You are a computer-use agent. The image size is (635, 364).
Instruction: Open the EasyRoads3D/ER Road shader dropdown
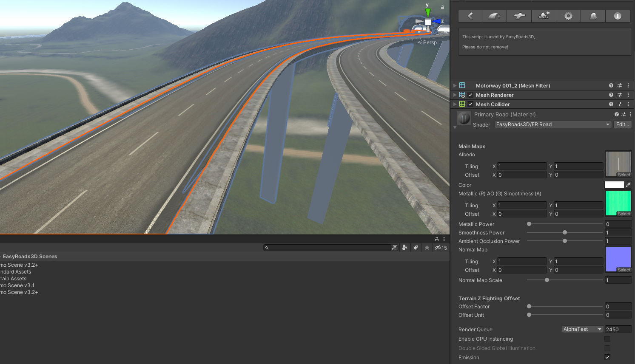click(552, 124)
